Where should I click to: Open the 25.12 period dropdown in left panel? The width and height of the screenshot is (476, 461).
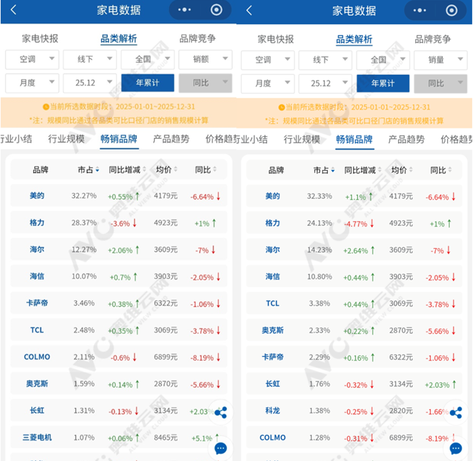click(x=90, y=83)
